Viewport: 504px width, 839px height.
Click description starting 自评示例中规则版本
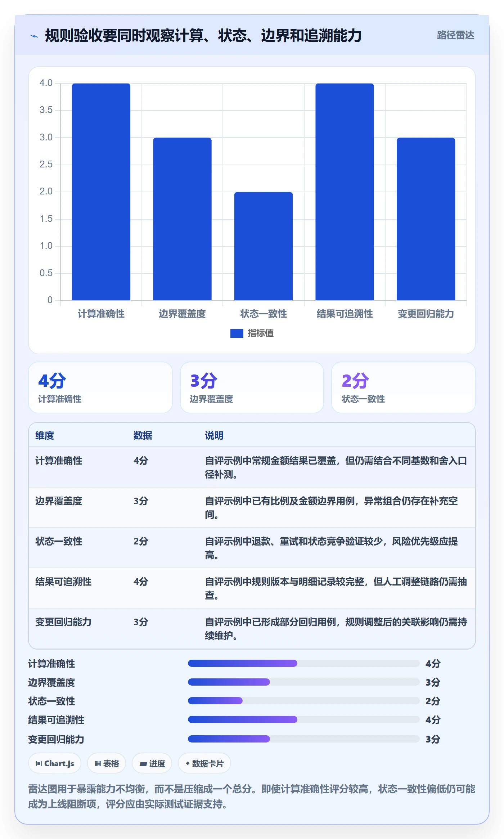336,588
